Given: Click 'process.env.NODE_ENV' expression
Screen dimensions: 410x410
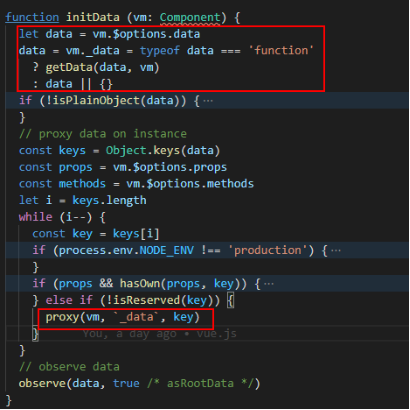Looking at the screenshot, I should point(126,251).
